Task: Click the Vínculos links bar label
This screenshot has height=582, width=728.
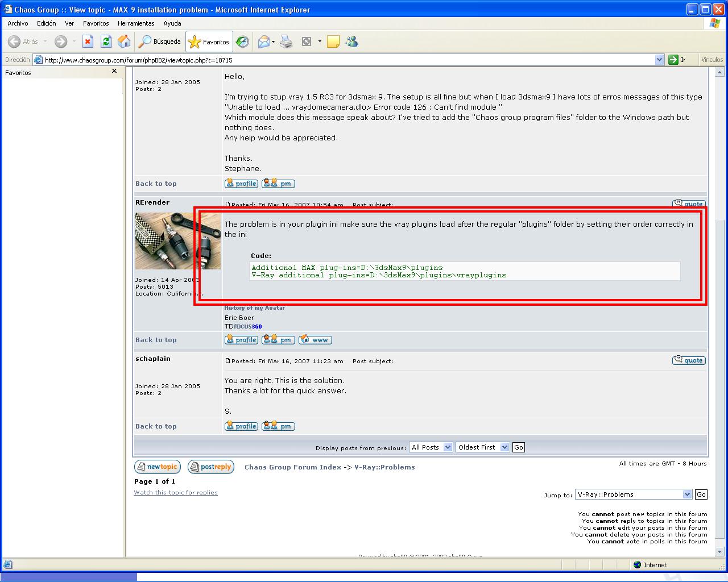Action: point(712,60)
